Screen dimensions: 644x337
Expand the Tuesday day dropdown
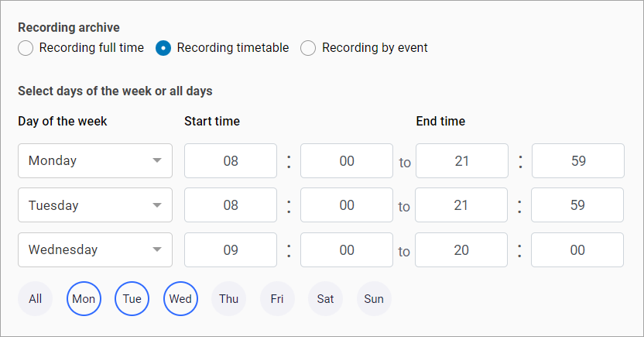point(94,206)
